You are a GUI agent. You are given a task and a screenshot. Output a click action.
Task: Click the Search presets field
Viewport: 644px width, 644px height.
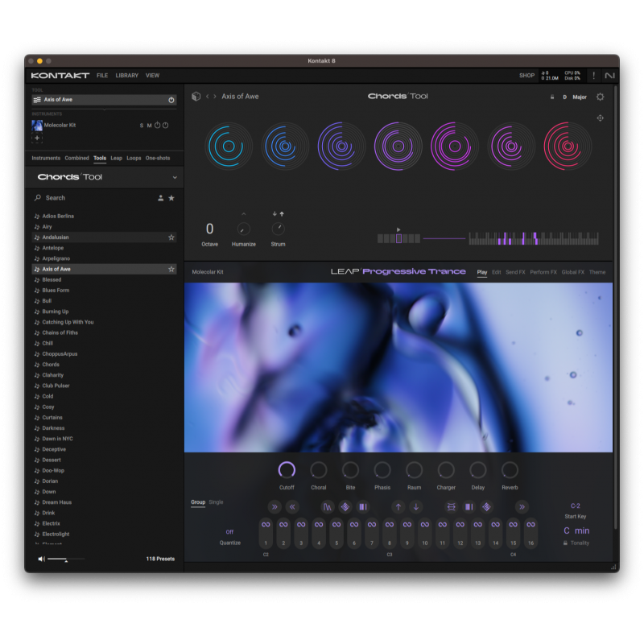coord(94,198)
